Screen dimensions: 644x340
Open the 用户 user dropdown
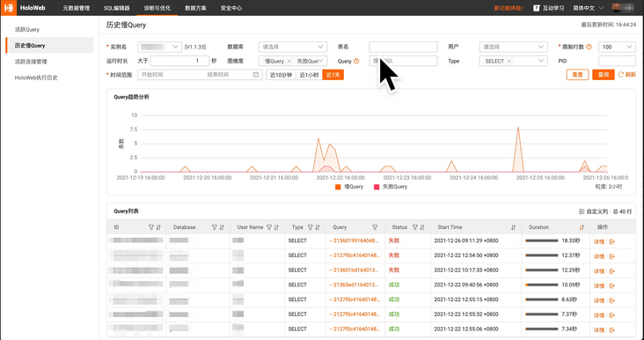tap(514, 47)
